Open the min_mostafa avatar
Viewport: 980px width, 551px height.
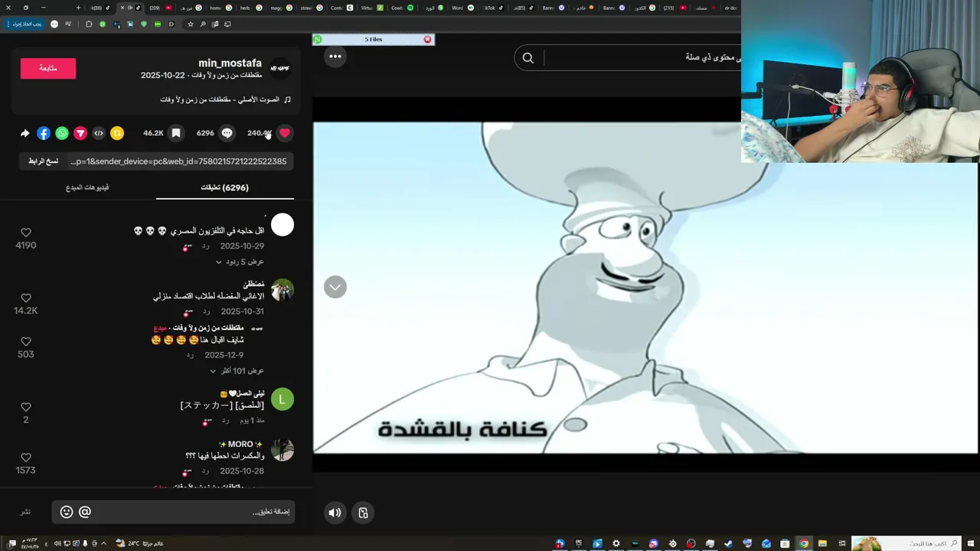(281, 68)
